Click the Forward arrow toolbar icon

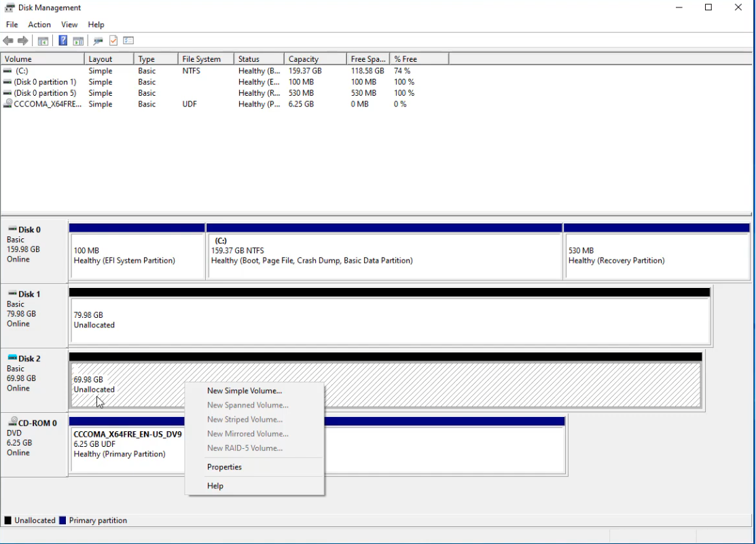22,41
